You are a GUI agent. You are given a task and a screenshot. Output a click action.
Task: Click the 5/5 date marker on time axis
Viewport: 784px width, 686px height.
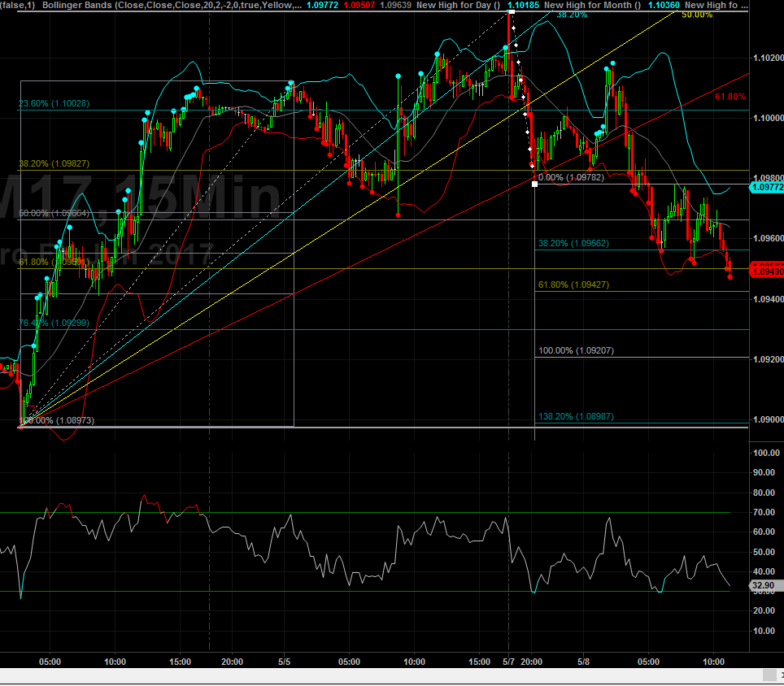(285, 662)
